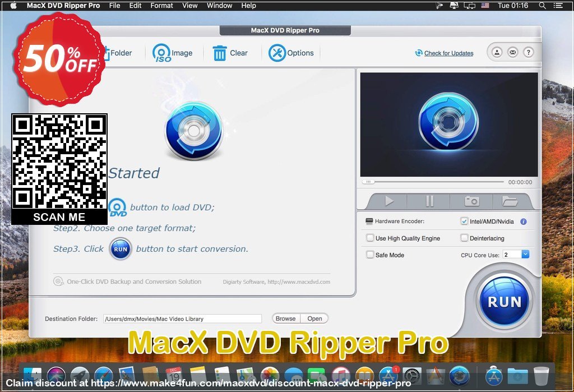Open Photos from the dock
This screenshot has width=574, height=392.
click(x=270, y=376)
